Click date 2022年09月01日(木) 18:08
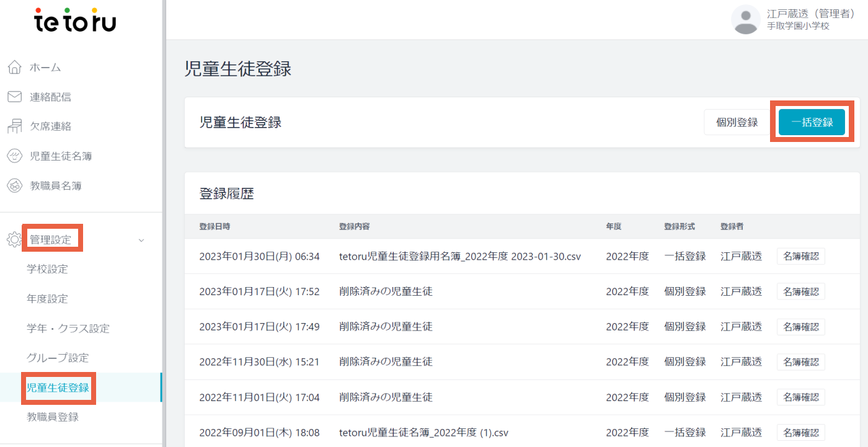 pos(259,432)
